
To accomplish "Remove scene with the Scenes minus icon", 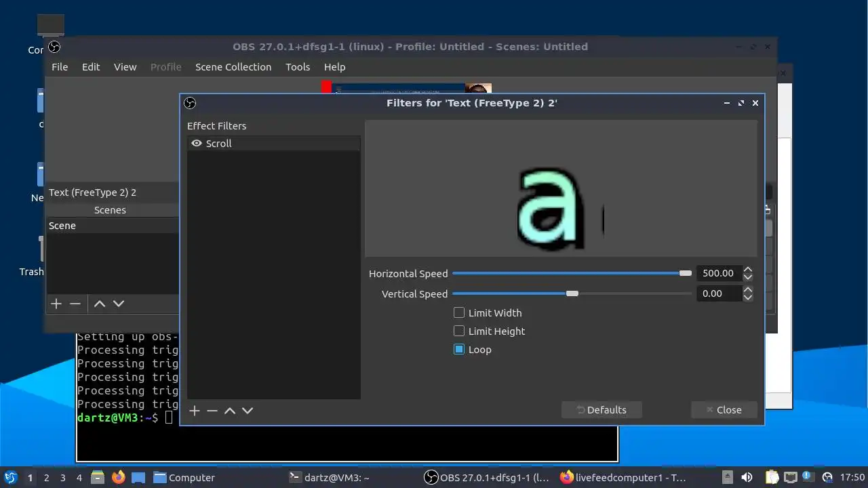I will (75, 304).
